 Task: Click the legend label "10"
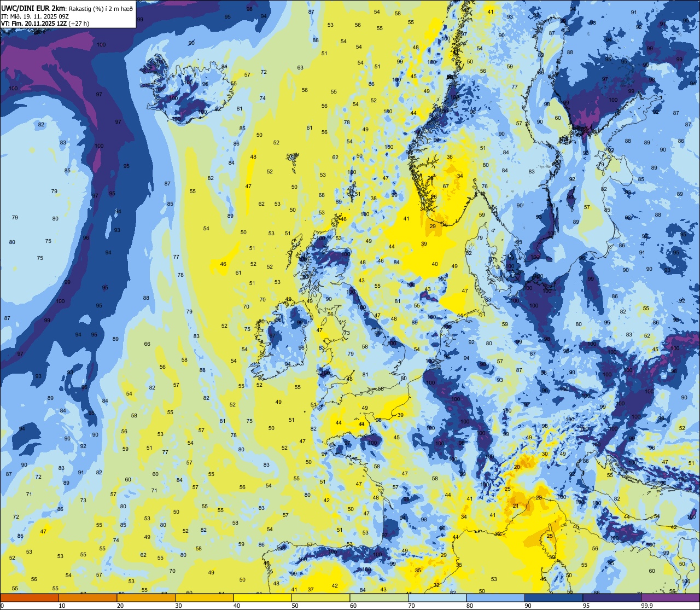62,606
